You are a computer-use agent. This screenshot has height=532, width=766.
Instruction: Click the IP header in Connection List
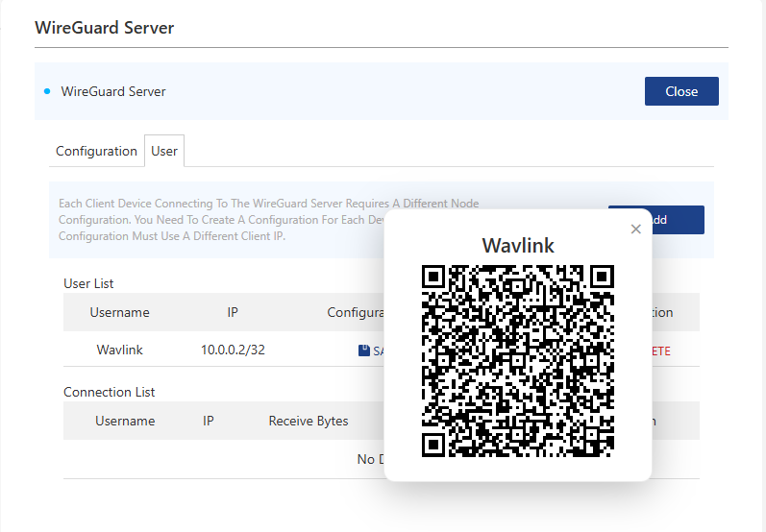click(x=209, y=421)
